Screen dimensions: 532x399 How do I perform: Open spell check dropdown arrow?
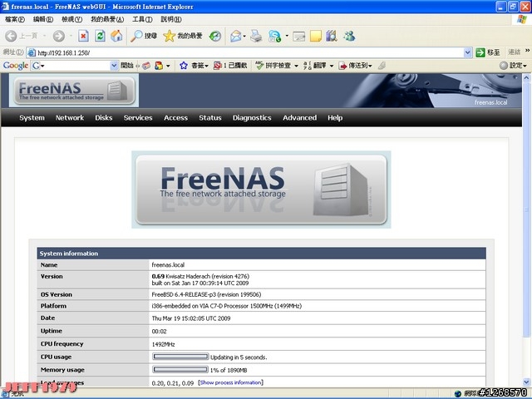pyautogui.click(x=296, y=66)
